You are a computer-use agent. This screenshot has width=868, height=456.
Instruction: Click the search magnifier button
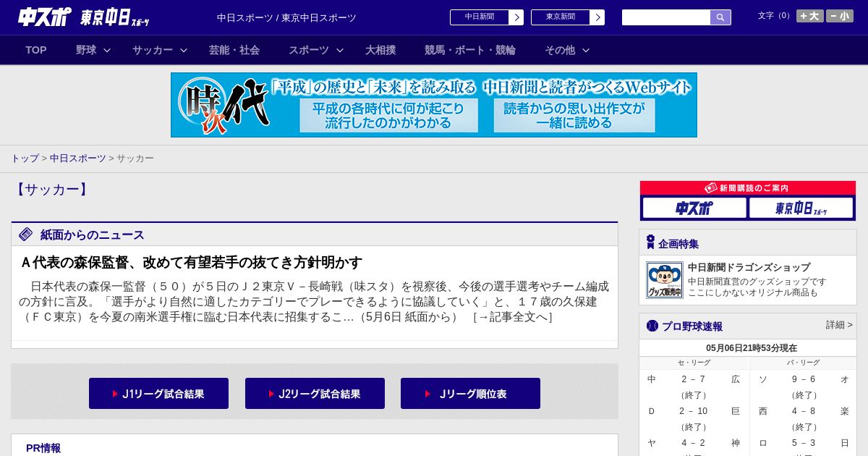720,17
